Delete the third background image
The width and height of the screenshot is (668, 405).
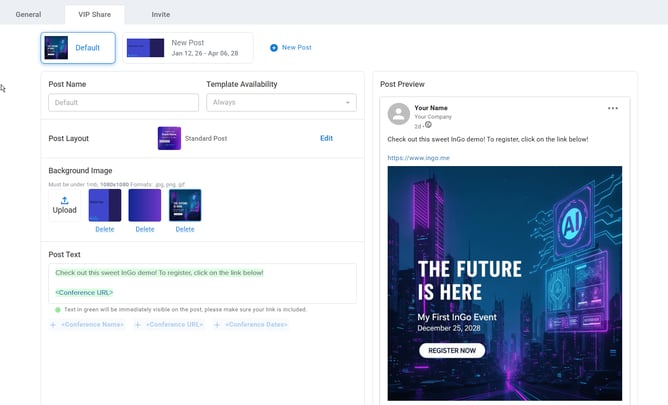pyautogui.click(x=185, y=230)
